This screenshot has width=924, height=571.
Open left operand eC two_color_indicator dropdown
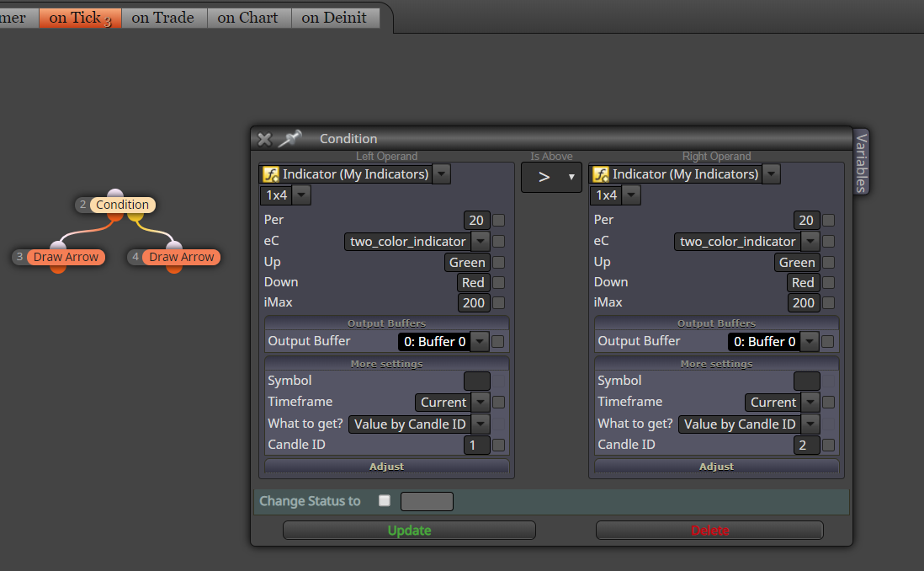(x=481, y=241)
